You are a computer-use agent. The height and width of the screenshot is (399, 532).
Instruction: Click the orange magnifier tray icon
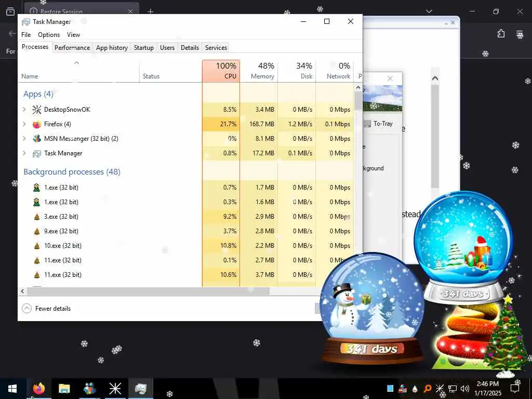click(x=428, y=388)
